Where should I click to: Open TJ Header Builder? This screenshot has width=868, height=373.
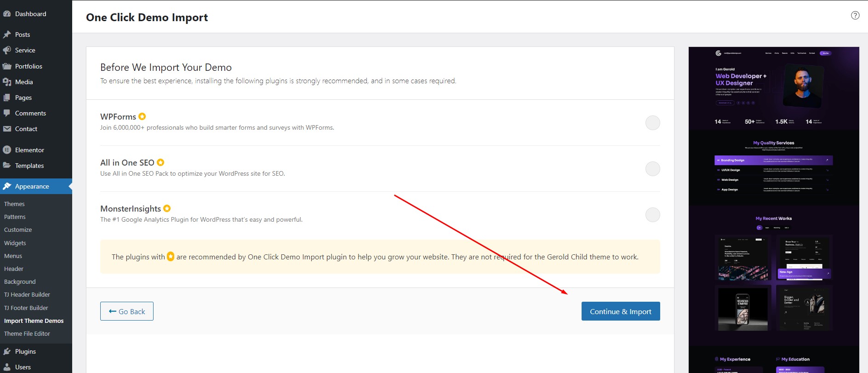(27, 294)
